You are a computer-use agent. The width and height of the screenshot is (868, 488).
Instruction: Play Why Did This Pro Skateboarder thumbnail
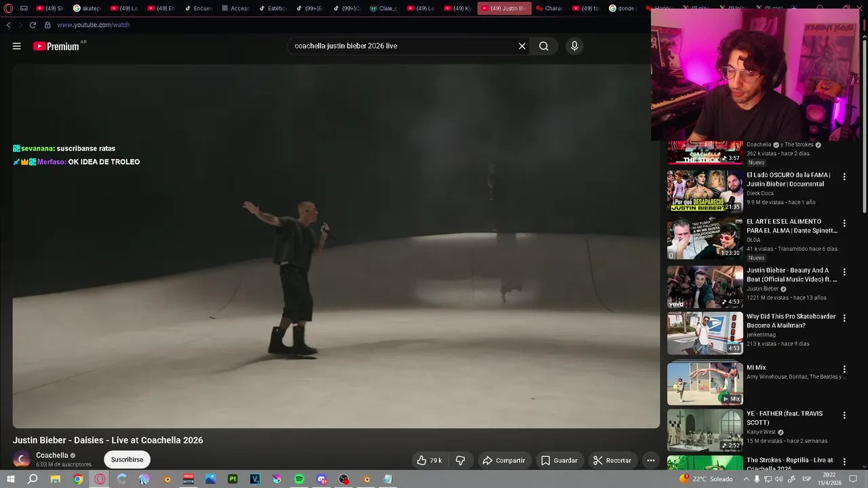[x=705, y=333]
